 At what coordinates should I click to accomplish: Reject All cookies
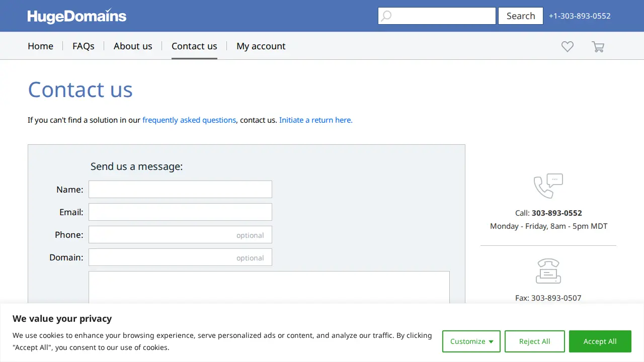535,341
